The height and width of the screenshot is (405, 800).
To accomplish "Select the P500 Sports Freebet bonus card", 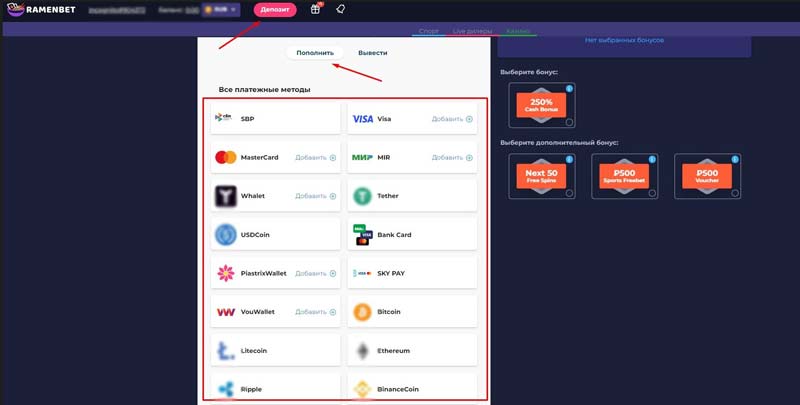I will [625, 176].
